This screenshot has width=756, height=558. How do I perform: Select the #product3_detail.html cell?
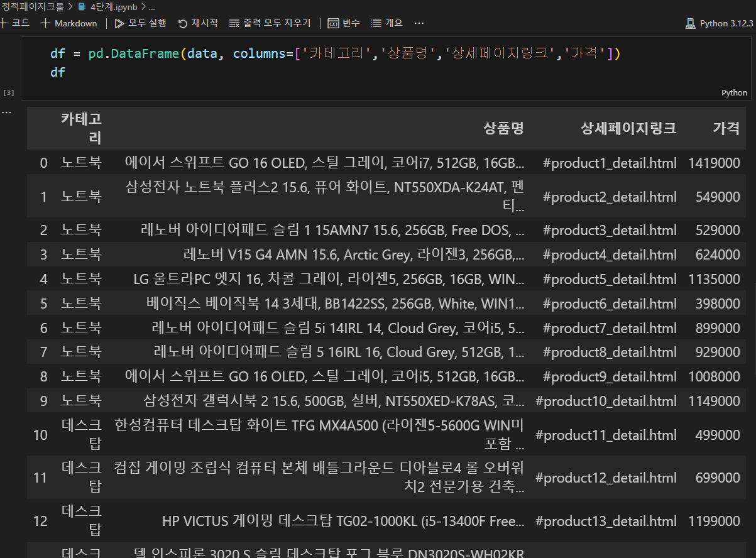click(x=610, y=230)
